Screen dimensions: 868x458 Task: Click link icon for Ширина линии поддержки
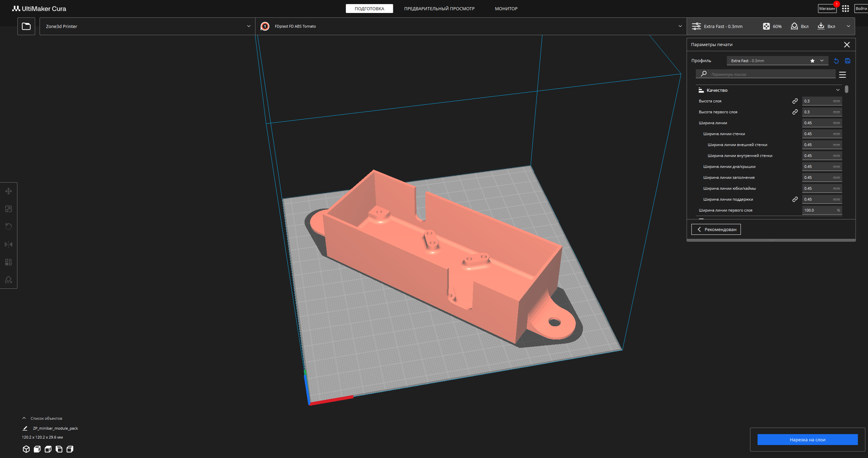coord(795,199)
